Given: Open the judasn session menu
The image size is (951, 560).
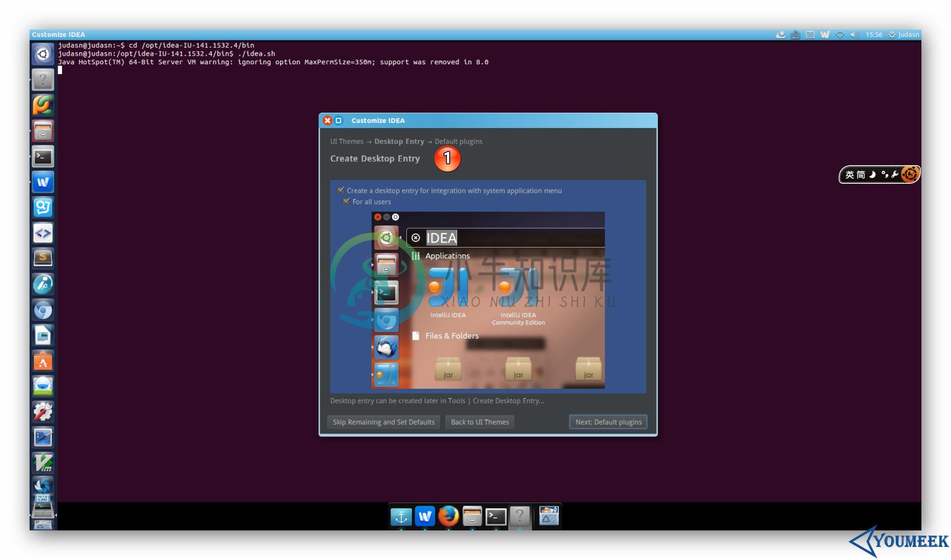Looking at the screenshot, I should (x=904, y=35).
